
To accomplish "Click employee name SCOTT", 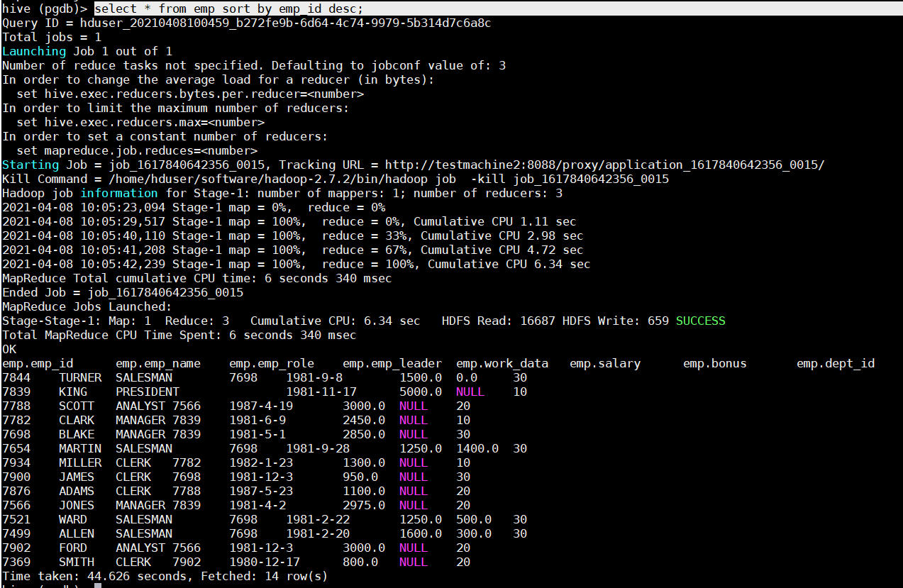I will coord(77,406).
